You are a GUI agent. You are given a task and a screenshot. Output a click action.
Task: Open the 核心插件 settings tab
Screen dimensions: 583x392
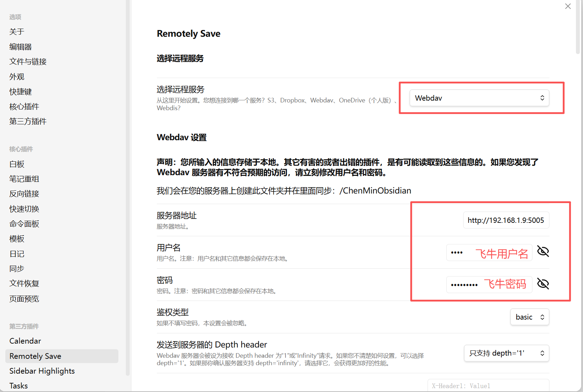pos(24,106)
